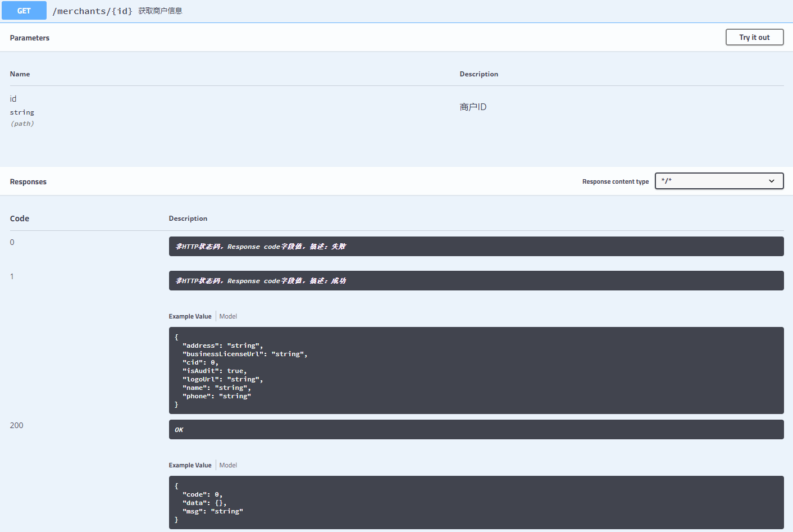
Task: Click the 商户ID parameter description
Action: tap(473, 106)
